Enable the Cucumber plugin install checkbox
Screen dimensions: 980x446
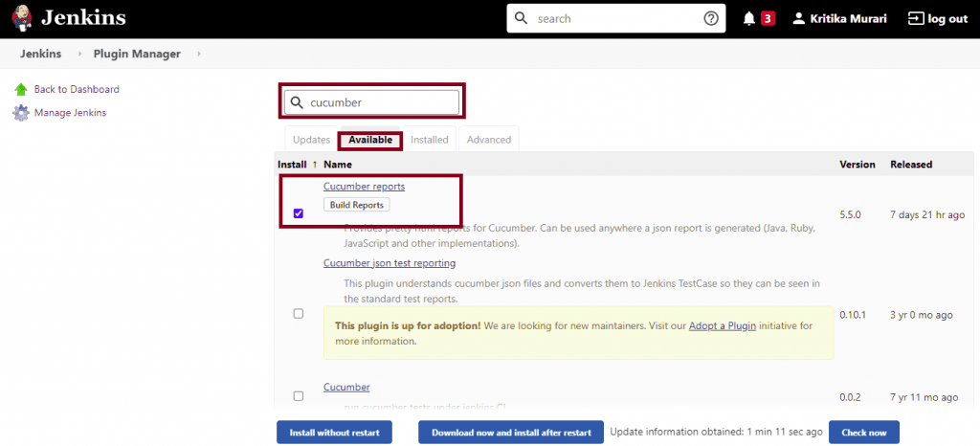299,396
